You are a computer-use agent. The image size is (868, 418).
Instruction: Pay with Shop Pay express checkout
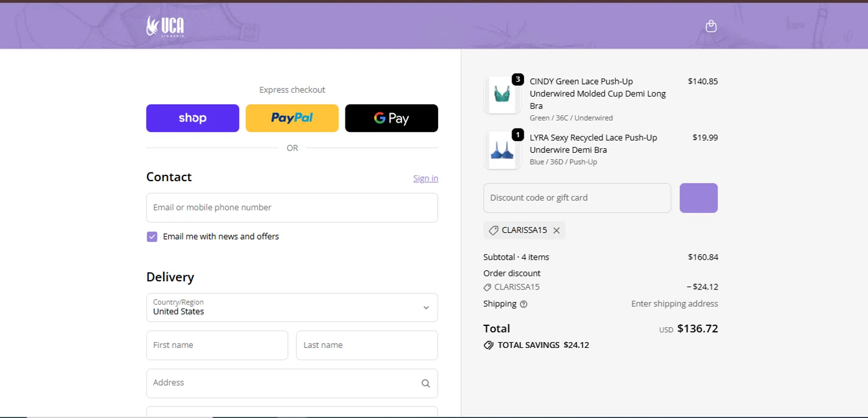point(193,118)
